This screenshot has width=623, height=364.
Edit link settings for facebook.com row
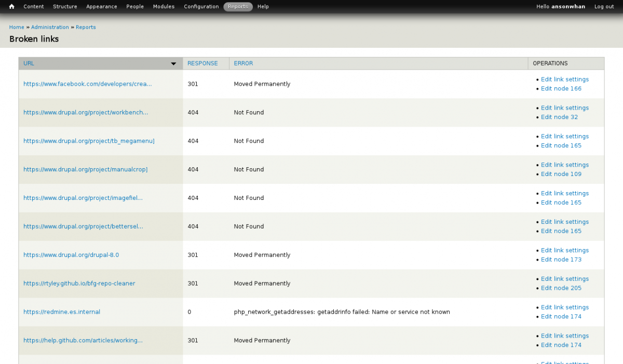[x=565, y=79]
